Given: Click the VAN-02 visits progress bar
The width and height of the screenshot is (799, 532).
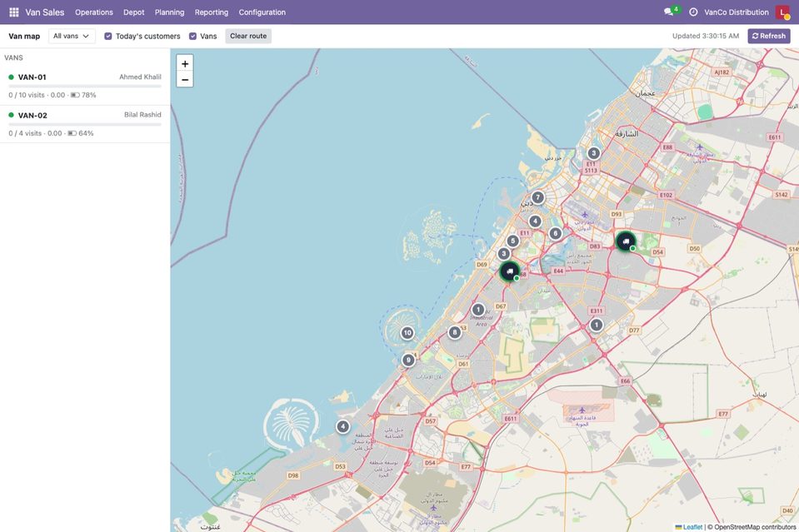Looking at the screenshot, I should click(x=85, y=124).
